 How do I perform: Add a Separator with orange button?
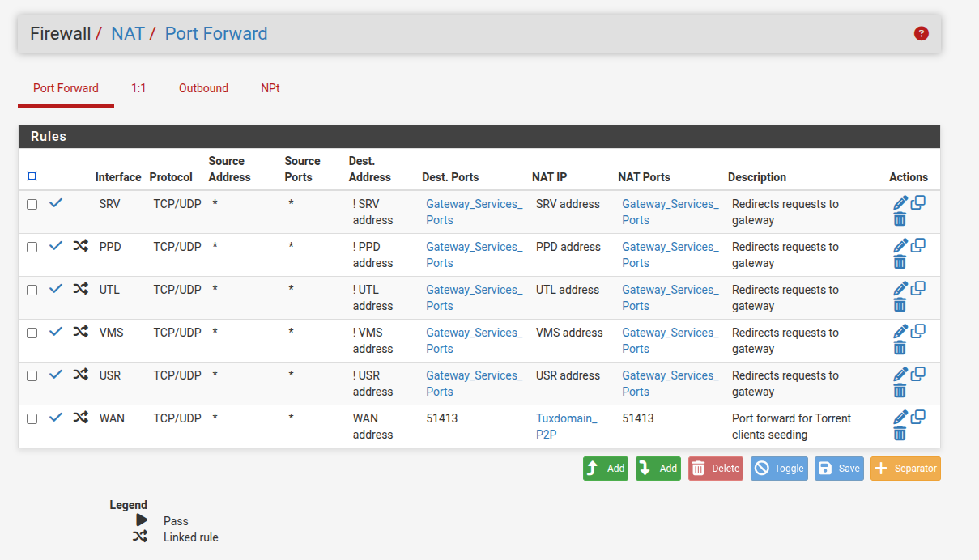pyautogui.click(x=905, y=469)
